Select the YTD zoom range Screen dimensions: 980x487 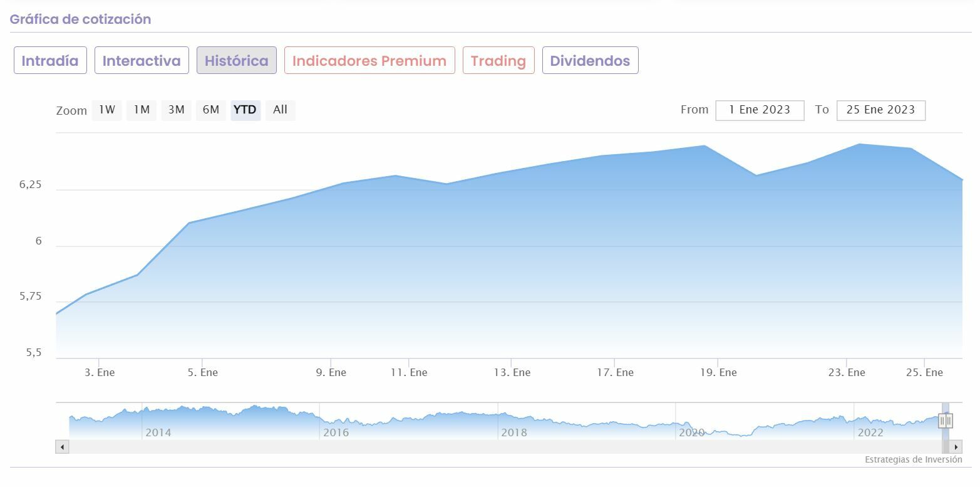(245, 110)
